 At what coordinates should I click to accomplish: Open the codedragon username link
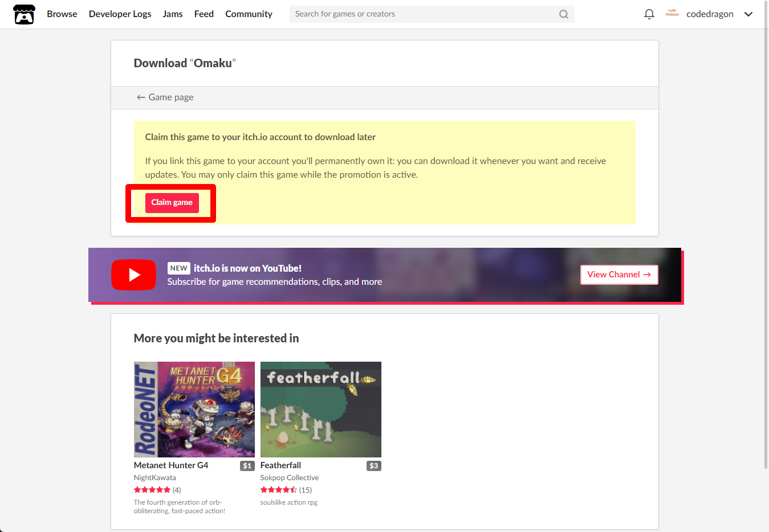point(710,14)
